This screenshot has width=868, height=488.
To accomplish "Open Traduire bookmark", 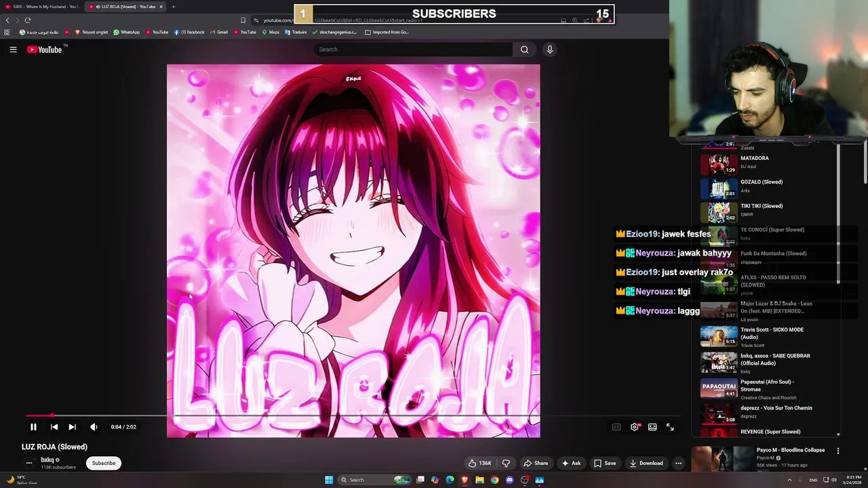I will pos(296,32).
